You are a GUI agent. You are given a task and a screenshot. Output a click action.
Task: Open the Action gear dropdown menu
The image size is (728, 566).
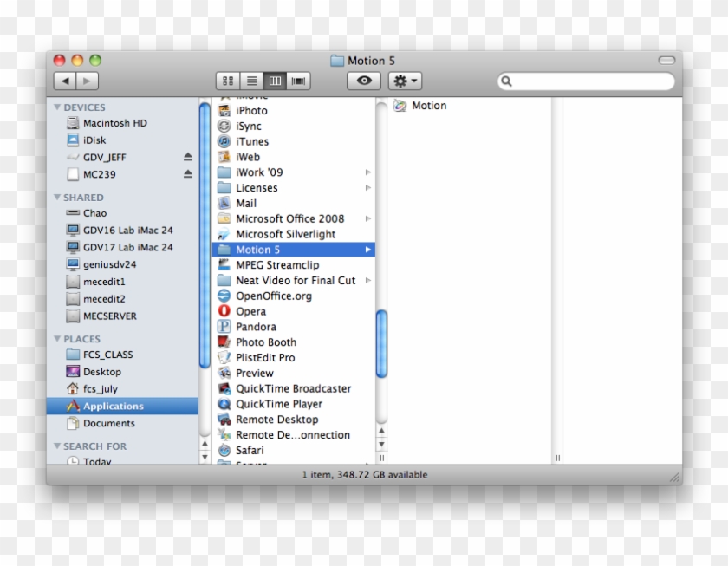pos(405,81)
